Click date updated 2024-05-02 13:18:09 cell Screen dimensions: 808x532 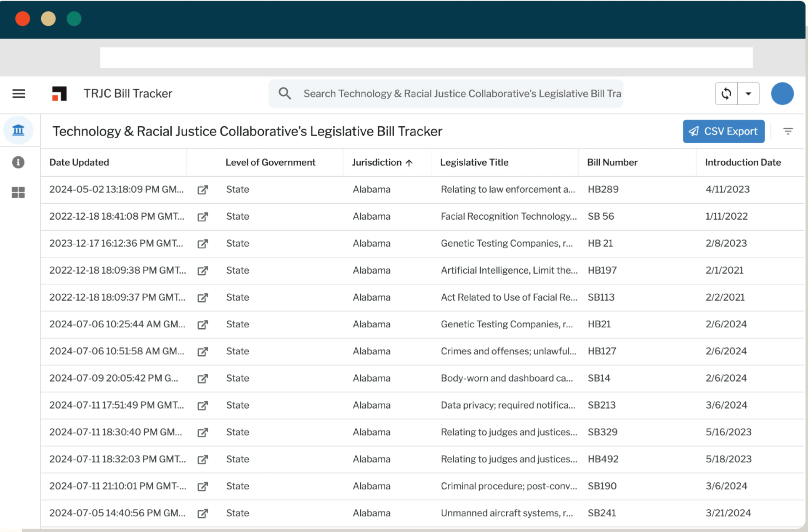click(117, 189)
